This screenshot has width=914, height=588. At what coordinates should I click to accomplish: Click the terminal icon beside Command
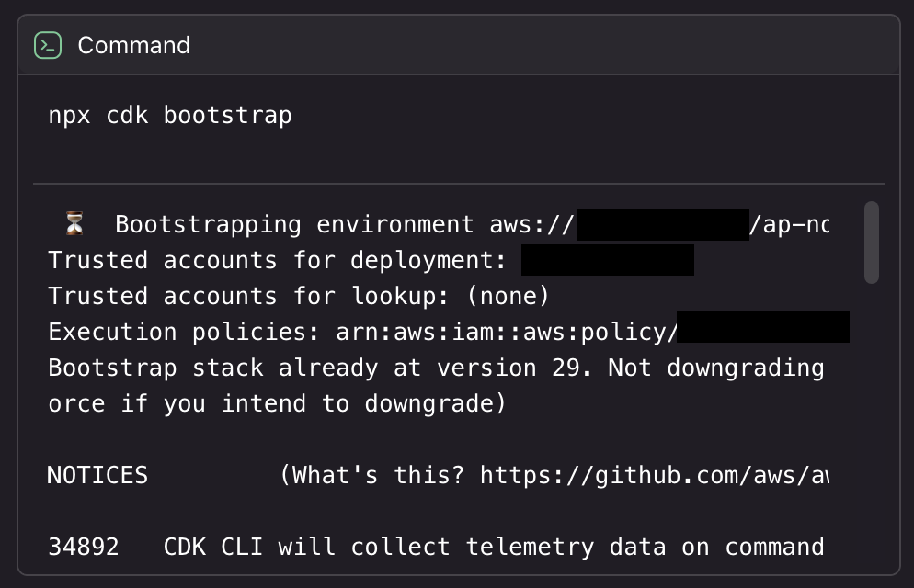click(x=48, y=45)
